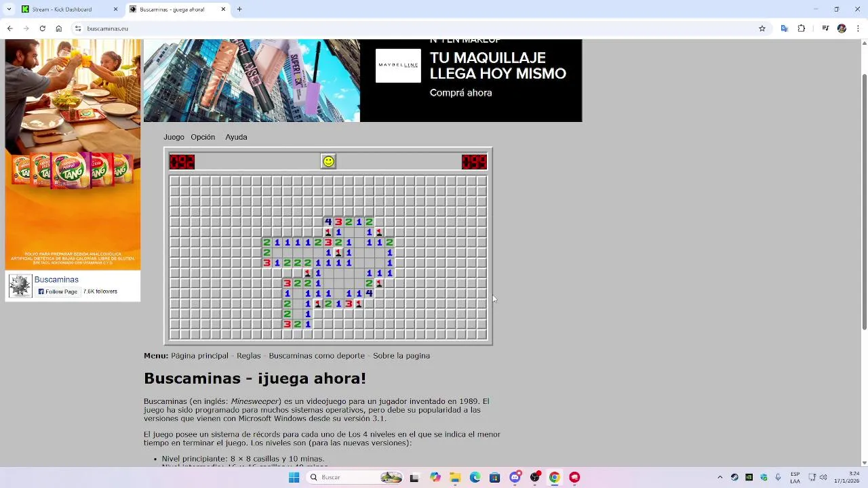
Task: Open the Página principal link
Action: [199, 355]
